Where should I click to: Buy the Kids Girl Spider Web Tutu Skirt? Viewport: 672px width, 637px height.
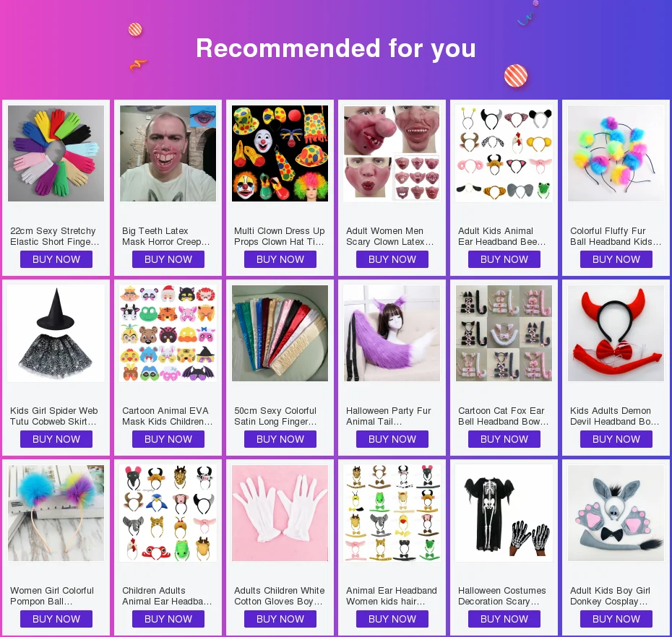coord(56,439)
